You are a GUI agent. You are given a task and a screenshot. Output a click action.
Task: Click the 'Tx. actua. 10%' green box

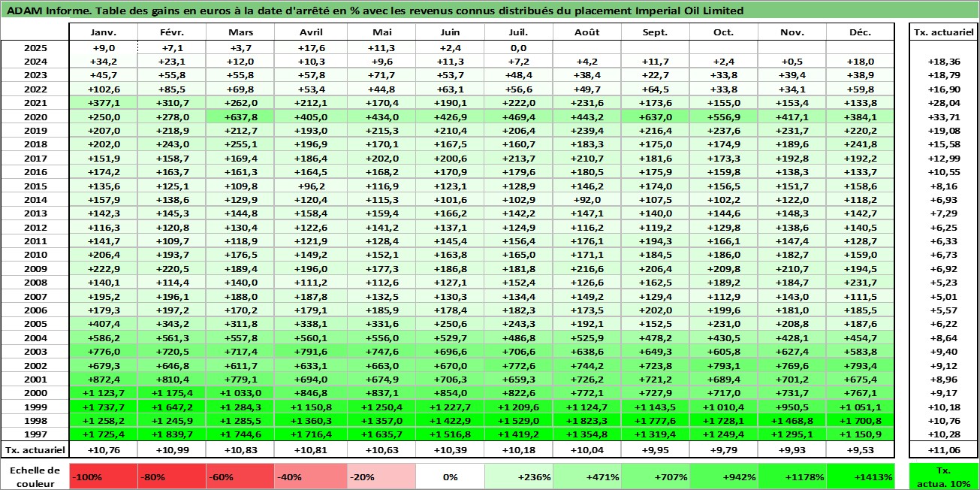tap(944, 476)
